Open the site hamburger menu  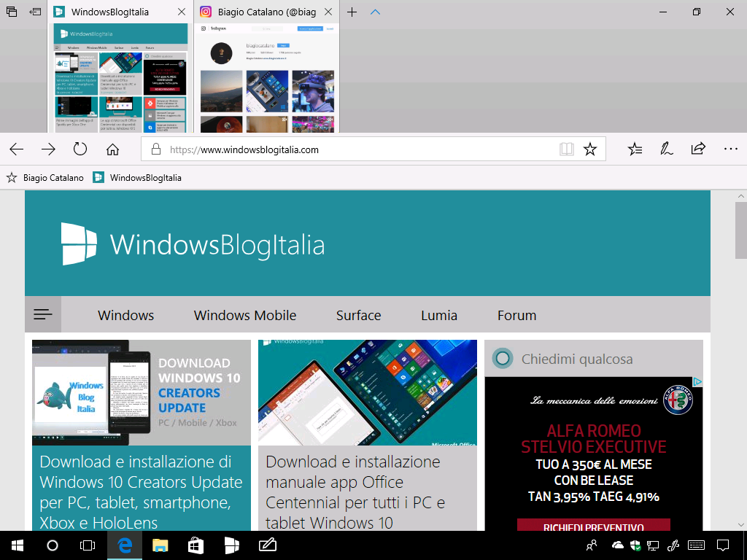pos(43,314)
